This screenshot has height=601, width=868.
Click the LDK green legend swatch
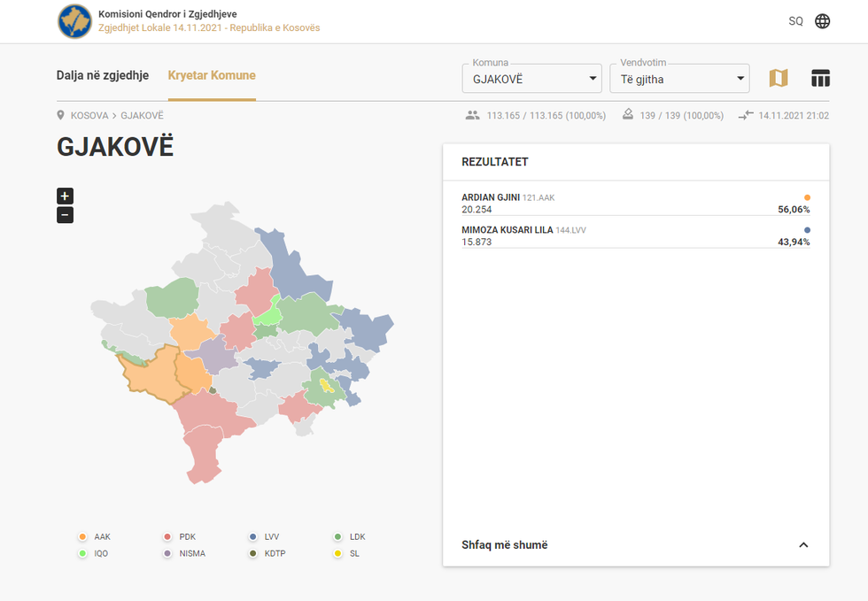pyautogui.click(x=338, y=536)
